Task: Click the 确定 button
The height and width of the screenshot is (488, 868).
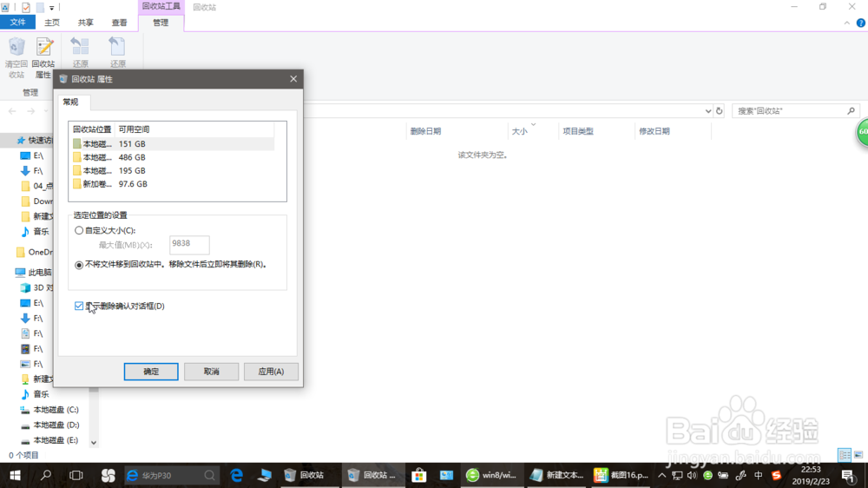Action: 151,372
